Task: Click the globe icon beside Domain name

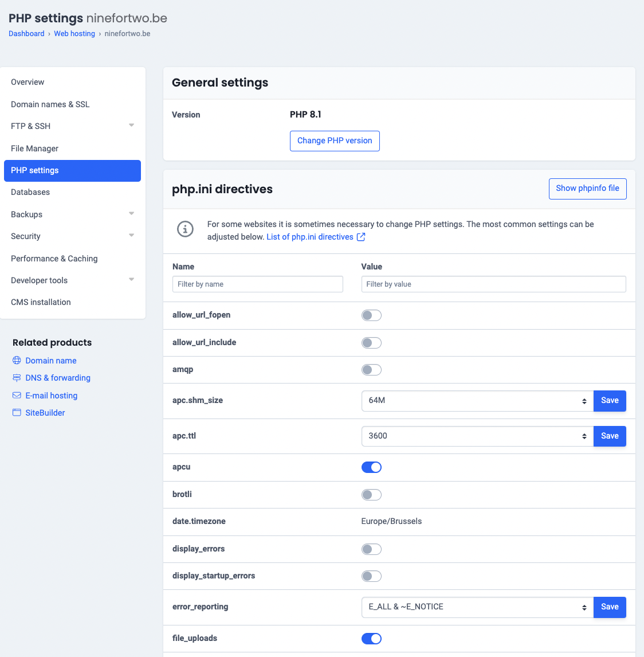Action: pos(17,361)
